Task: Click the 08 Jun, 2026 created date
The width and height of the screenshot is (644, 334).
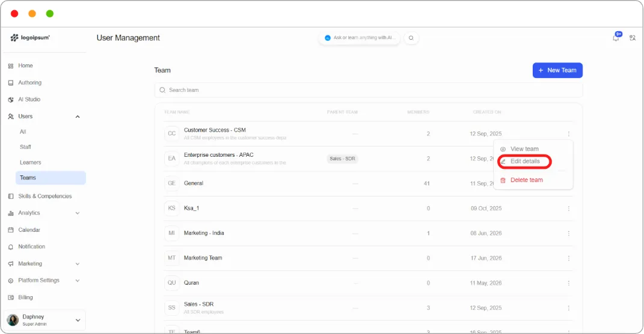Action: tap(486, 233)
